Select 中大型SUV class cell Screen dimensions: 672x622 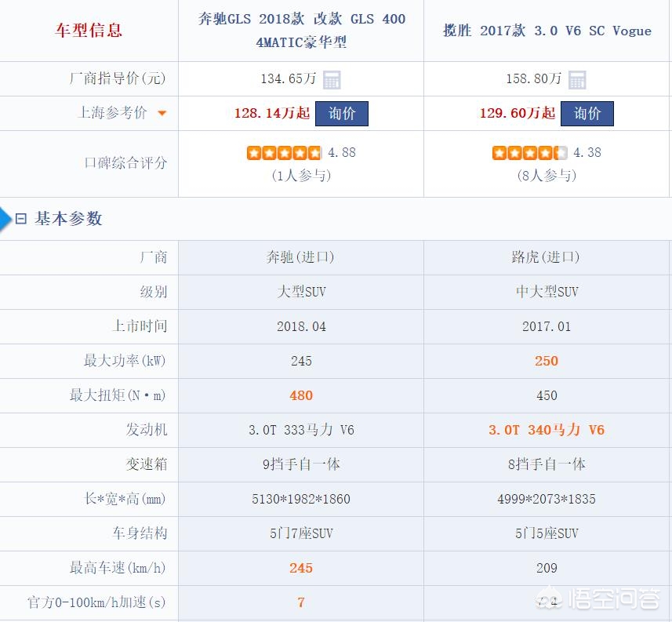(x=547, y=292)
